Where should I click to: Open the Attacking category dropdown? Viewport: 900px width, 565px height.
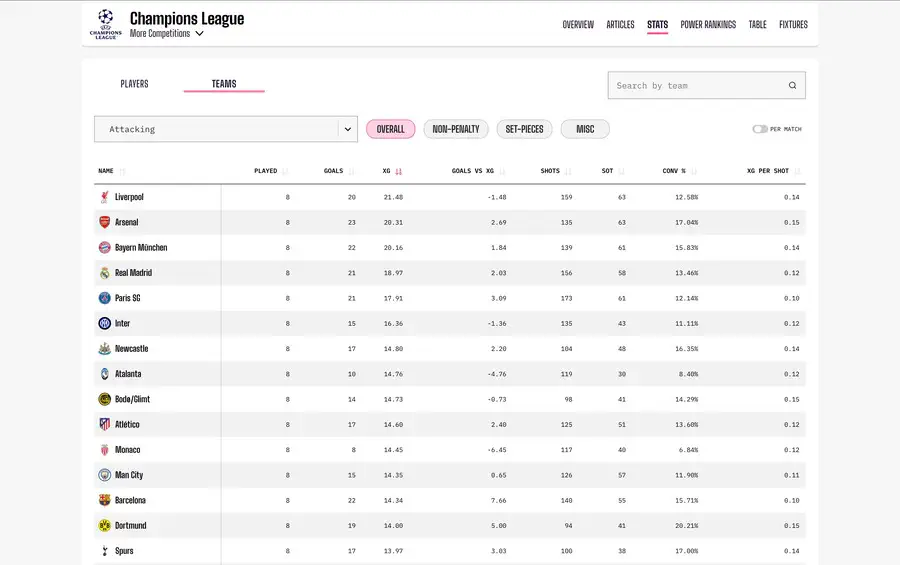pyautogui.click(x=226, y=129)
